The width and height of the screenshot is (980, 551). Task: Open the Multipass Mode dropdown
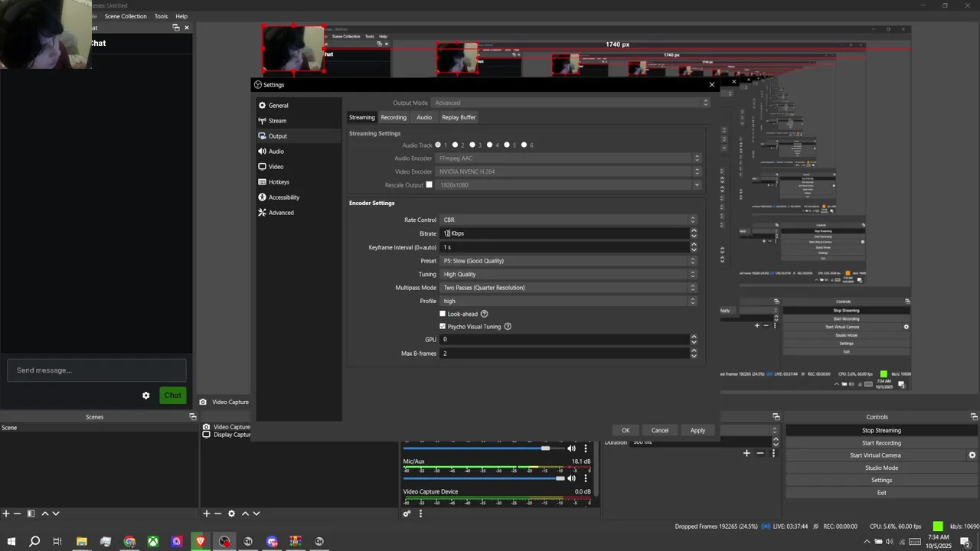(569, 288)
